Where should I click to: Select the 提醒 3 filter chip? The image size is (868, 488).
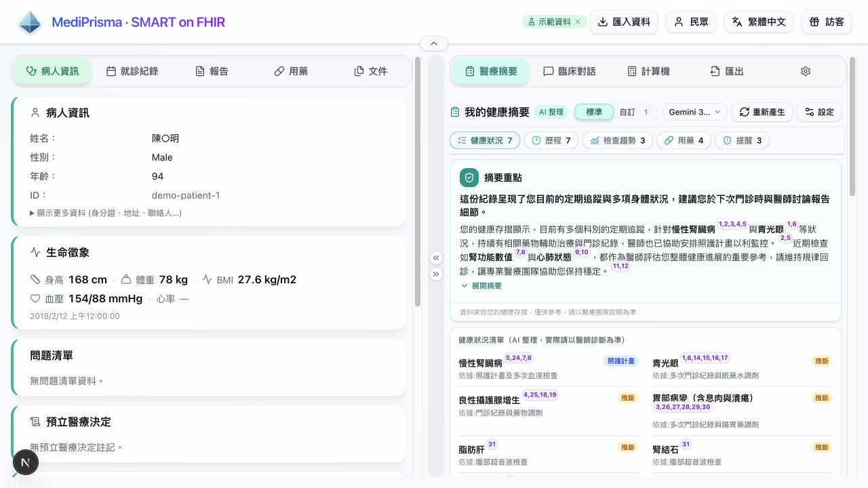coord(743,140)
